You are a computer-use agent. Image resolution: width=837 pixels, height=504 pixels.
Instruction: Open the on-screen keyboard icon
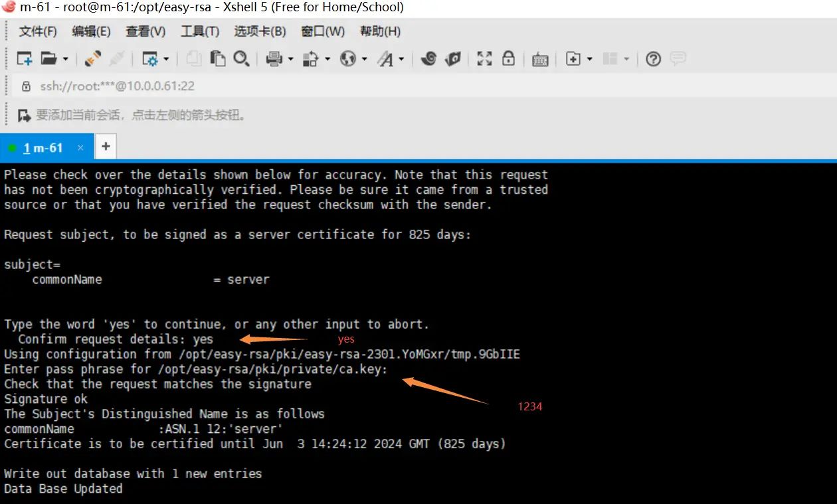539,59
